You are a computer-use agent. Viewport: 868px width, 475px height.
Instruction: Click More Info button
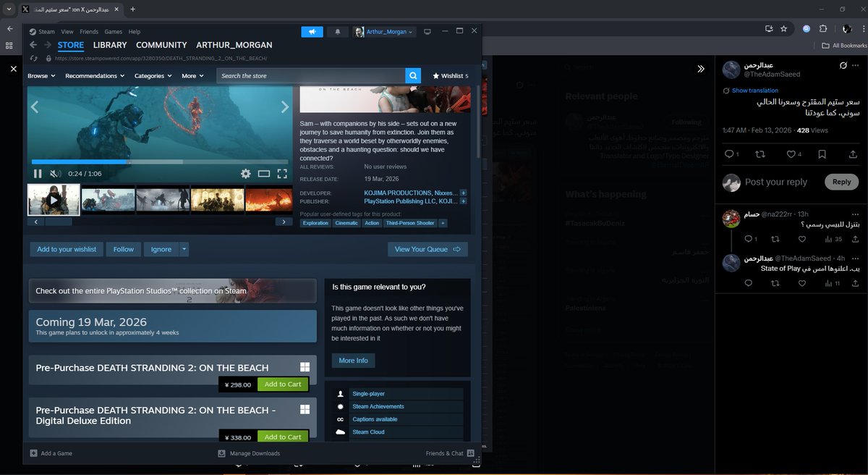353,360
